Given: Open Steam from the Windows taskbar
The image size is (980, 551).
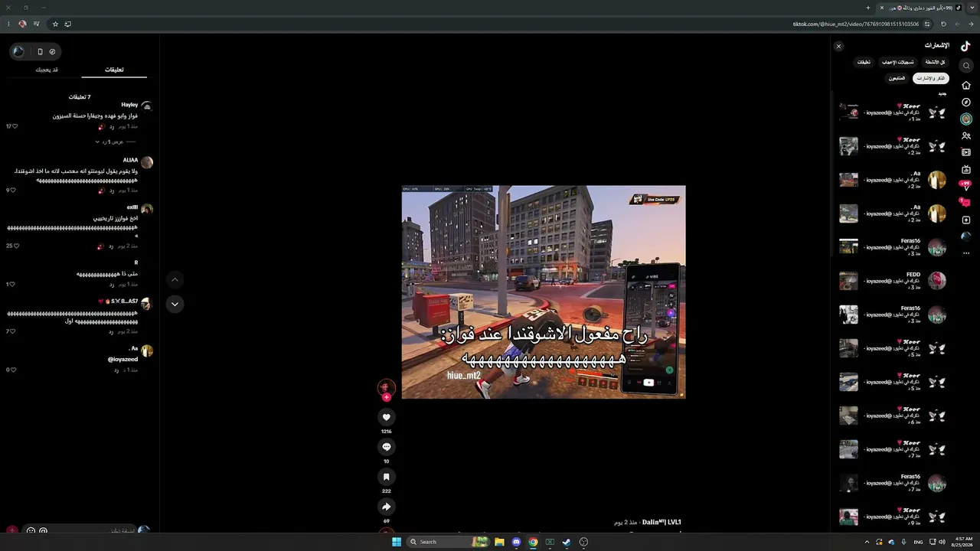Looking at the screenshot, I should click(567, 542).
